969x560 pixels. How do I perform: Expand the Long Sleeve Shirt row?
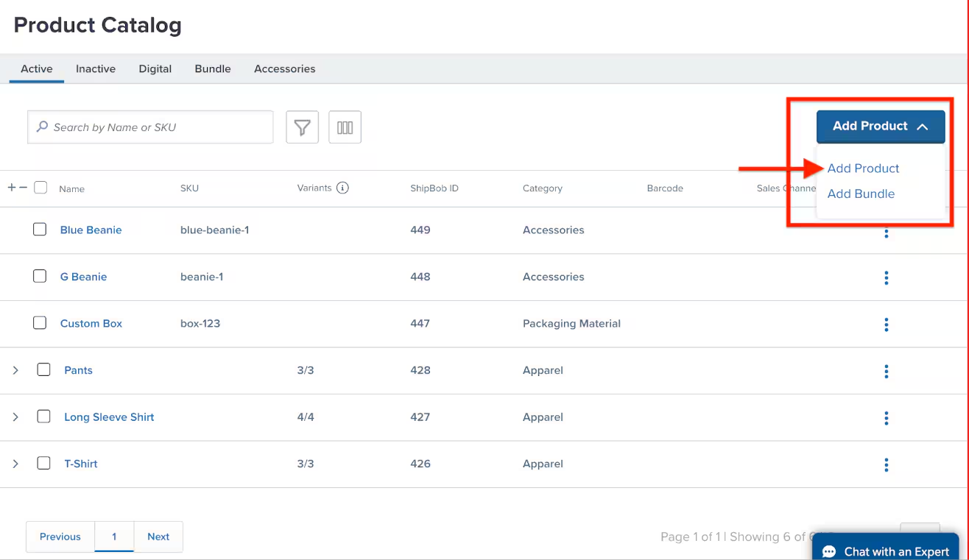15,417
